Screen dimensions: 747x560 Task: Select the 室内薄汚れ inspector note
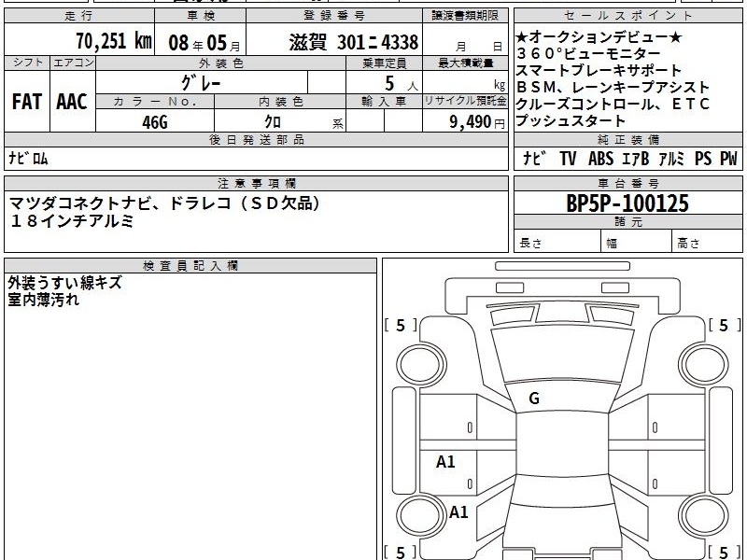[43, 300]
